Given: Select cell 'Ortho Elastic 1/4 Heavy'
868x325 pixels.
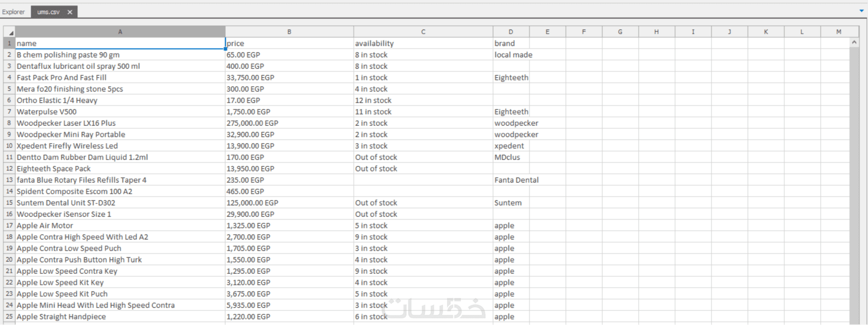Looking at the screenshot, I should click(x=120, y=100).
